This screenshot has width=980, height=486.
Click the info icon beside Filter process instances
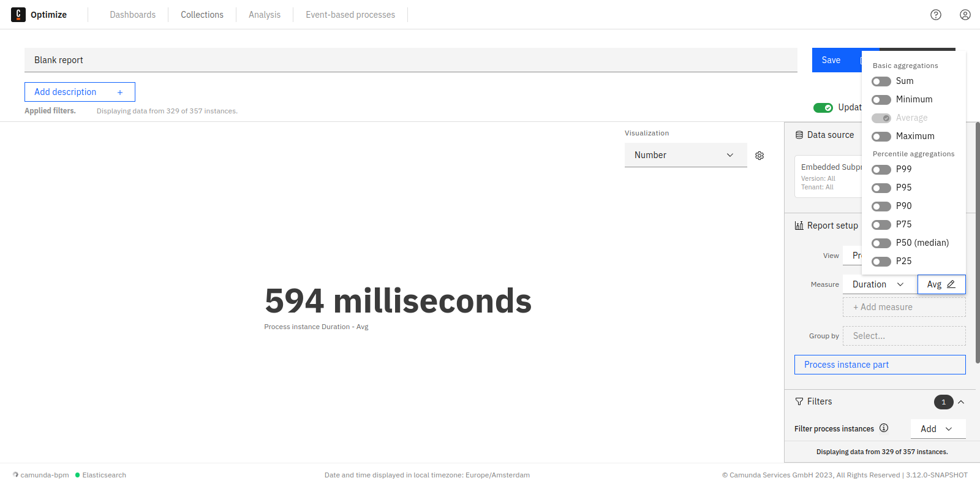pos(884,428)
